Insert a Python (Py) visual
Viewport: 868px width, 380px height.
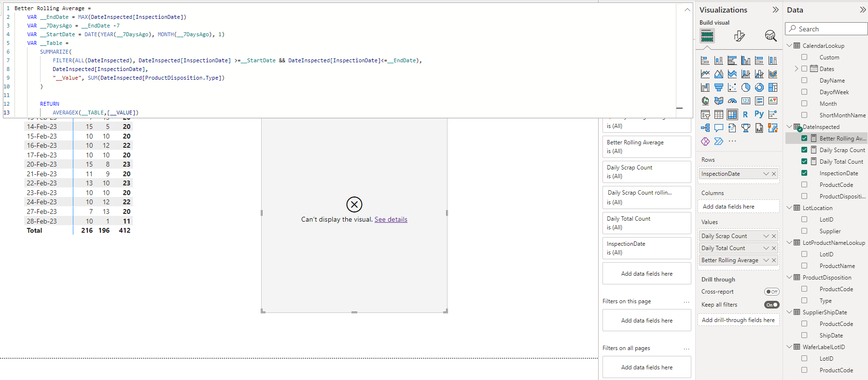click(759, 114)
